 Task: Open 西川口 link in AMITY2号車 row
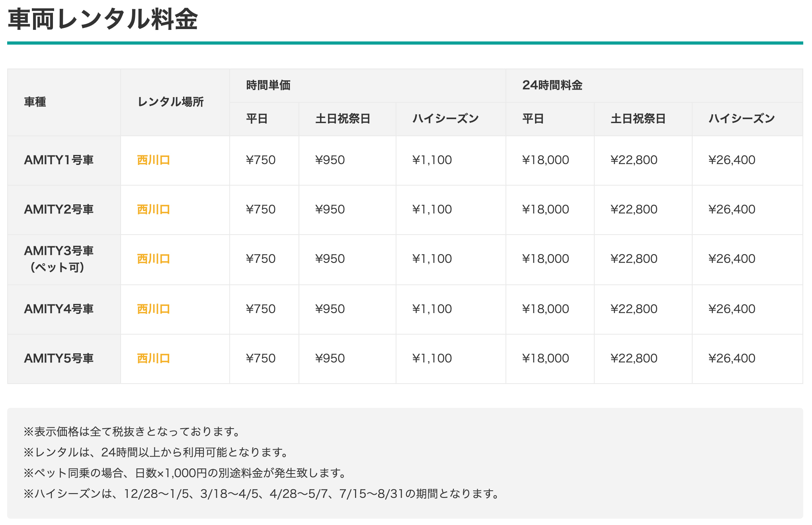[153, 210]
